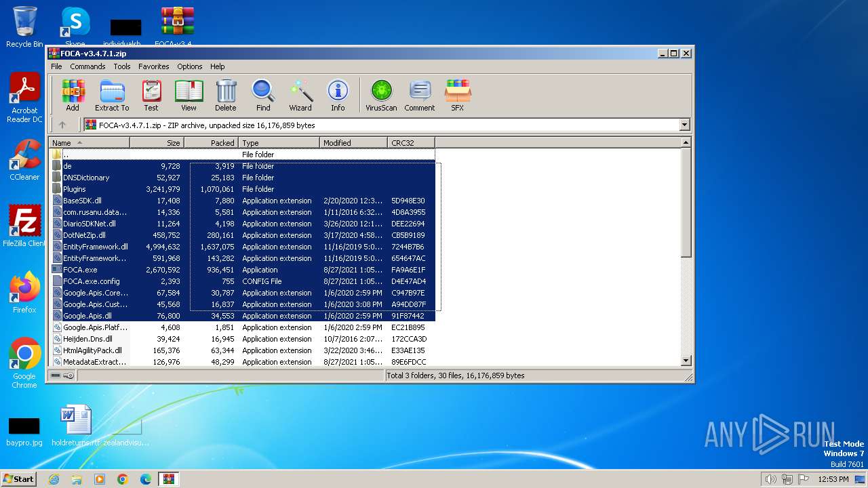This screenshot has width=868, height=488.
Task: Open the Tools menu
Action: [x=122, y=66]
